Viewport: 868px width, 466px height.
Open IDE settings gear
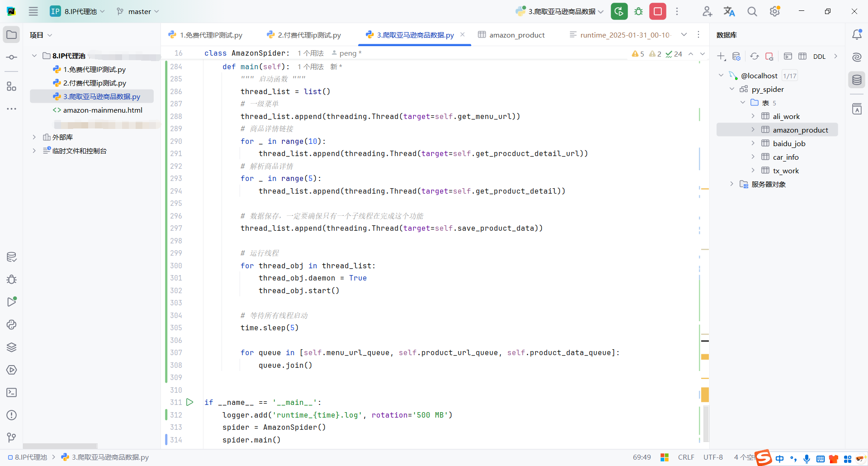click(775, 11)
